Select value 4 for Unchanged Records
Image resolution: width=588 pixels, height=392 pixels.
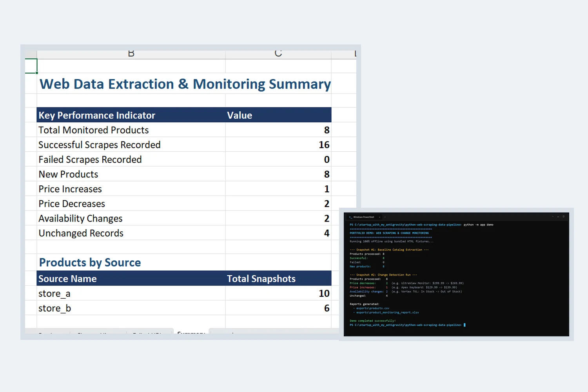[278, 233]
